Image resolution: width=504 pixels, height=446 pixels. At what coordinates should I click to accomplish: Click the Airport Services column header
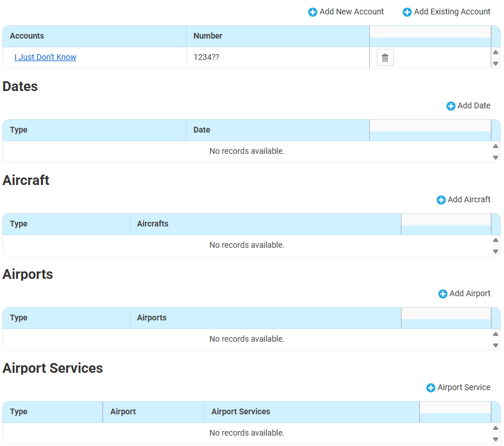pyautogui.click(x=241, y=411)
